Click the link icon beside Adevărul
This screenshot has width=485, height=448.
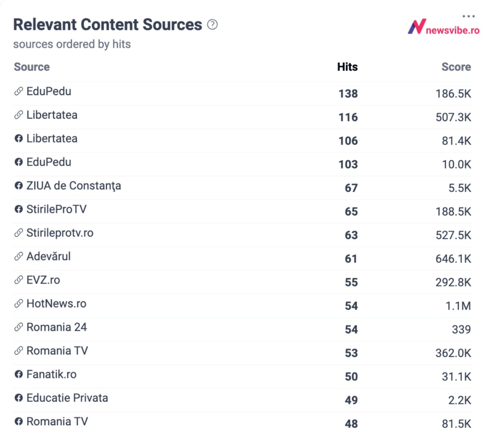[19, 256]
